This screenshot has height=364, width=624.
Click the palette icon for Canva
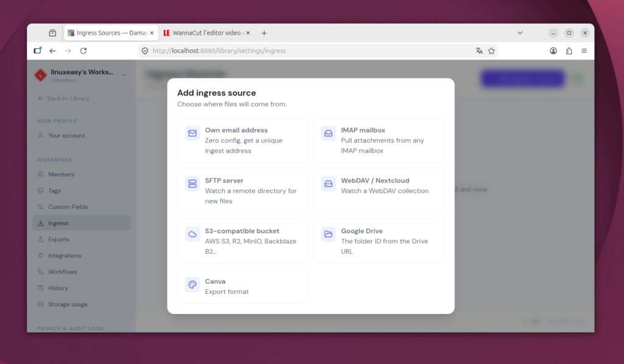coord(192,284)
